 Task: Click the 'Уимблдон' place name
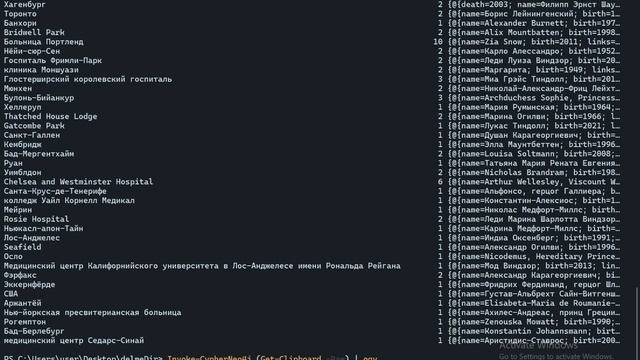(22, 173)
